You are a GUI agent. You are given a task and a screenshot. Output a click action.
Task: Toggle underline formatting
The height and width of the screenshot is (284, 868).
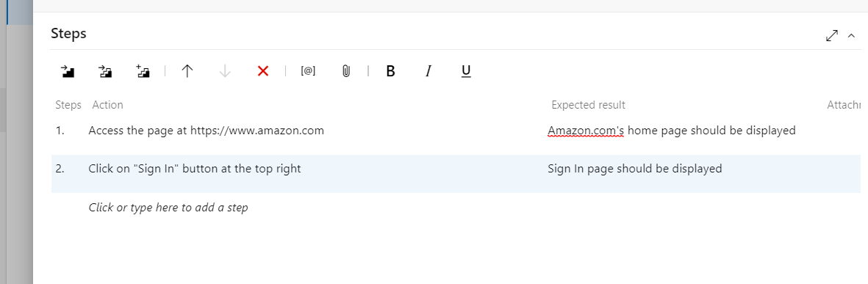(466, 71)
